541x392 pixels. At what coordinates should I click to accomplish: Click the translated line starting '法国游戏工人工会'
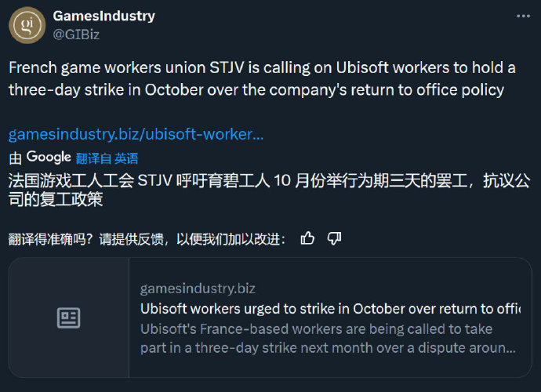click(x=270, y=181)
